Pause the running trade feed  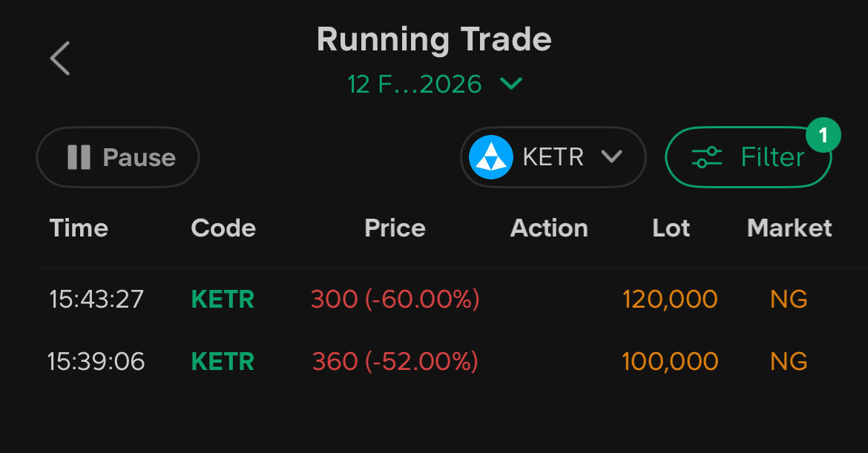pyautogui.click(x=118, y=157)
